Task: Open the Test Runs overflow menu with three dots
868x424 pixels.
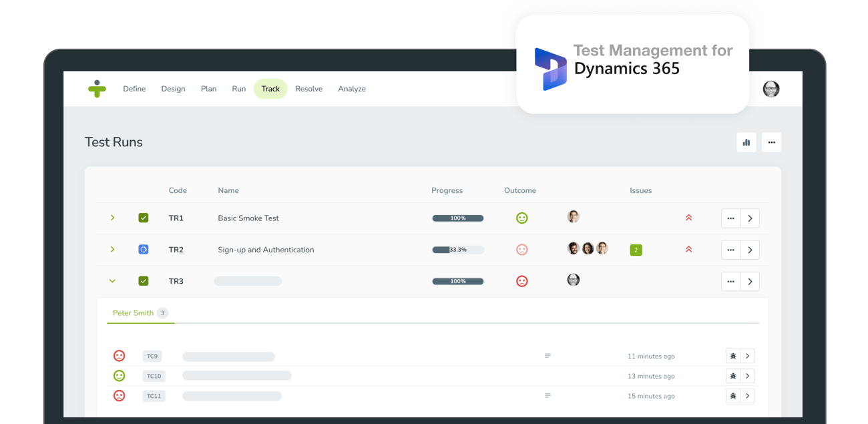Action: click(x=771, y=142)
